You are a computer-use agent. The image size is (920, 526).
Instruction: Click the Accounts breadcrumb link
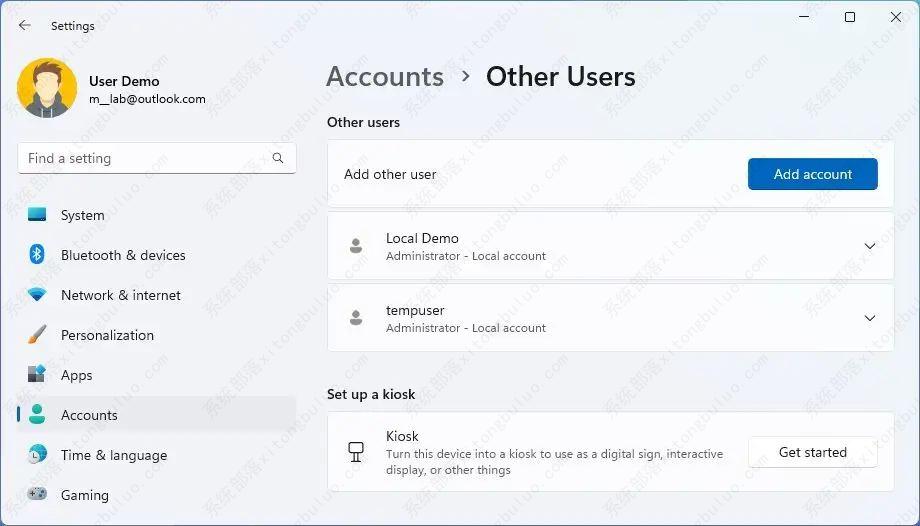[x=385, y=77]
